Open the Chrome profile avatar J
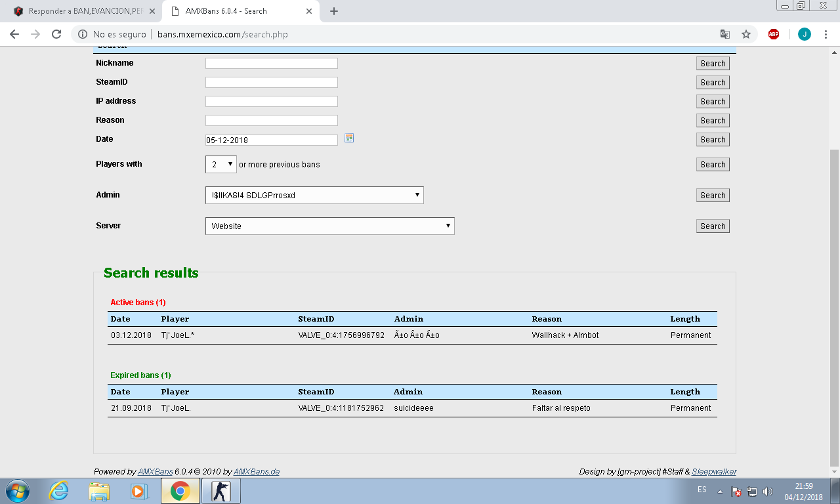The height and width of the screenshot is (504, 840). click(x=804, y=34)
